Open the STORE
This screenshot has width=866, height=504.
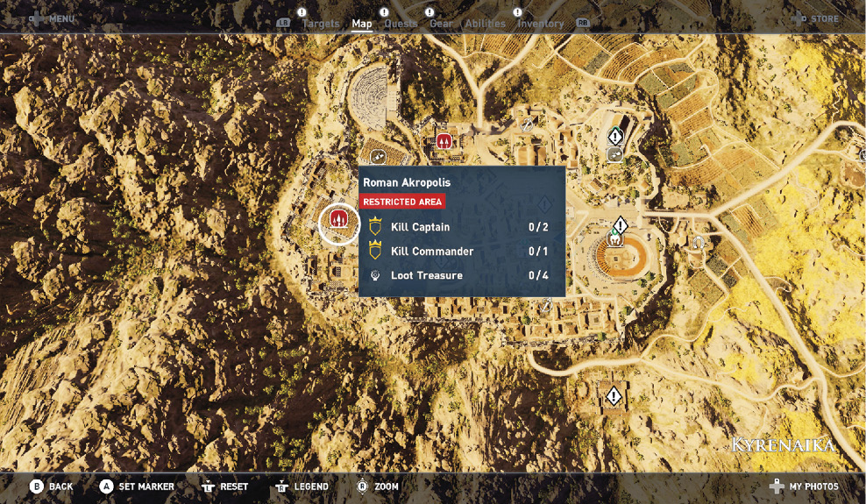point(825,18)
